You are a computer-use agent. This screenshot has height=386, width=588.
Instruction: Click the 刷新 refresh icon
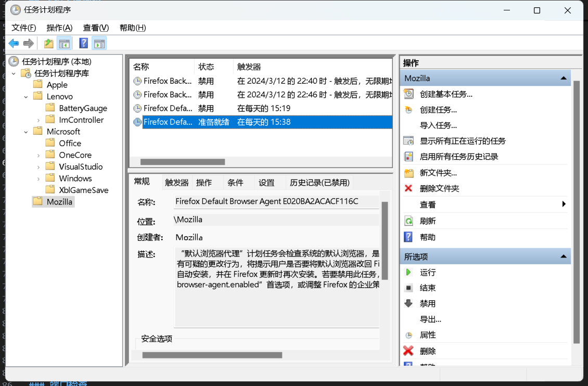pyautogui.click(x=409, y=221)
